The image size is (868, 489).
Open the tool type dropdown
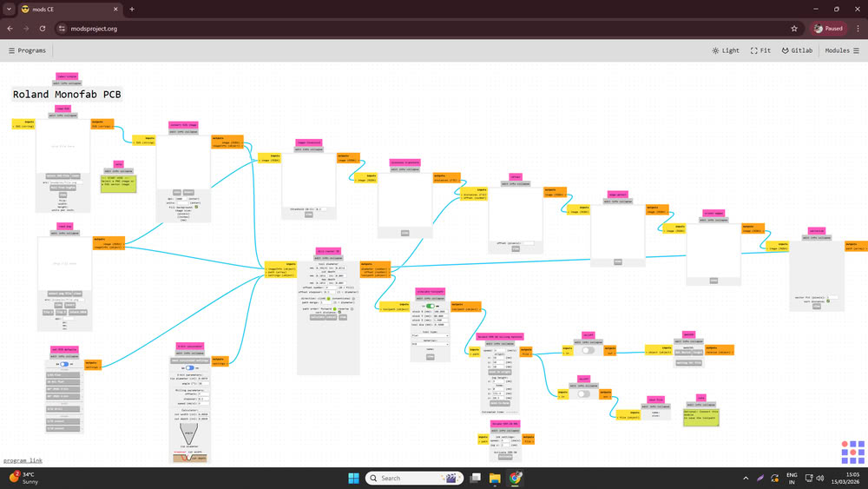click(x=431, y=335)
